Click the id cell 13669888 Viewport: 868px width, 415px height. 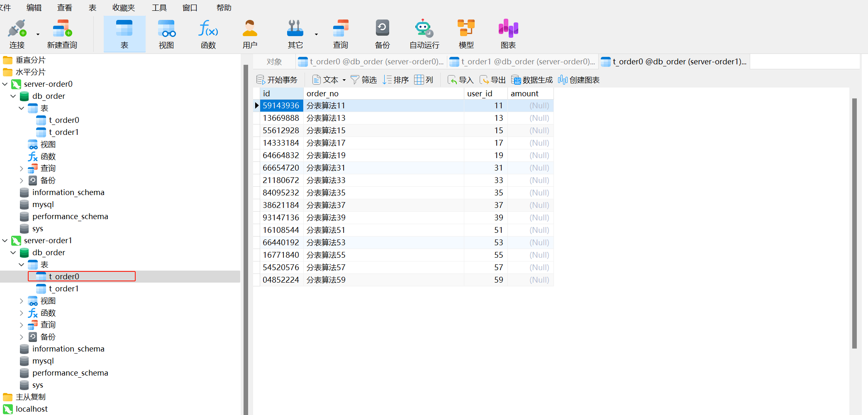pyautogui.click(x=282, y=118)
